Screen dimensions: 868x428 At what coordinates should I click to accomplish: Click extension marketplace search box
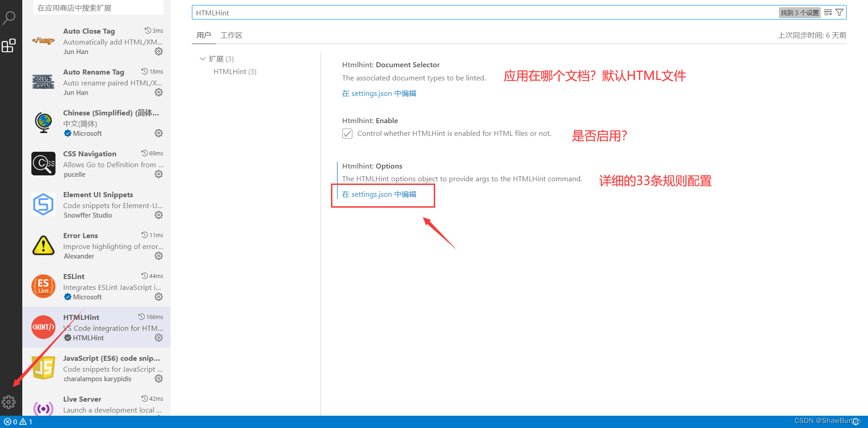(98, 8)
